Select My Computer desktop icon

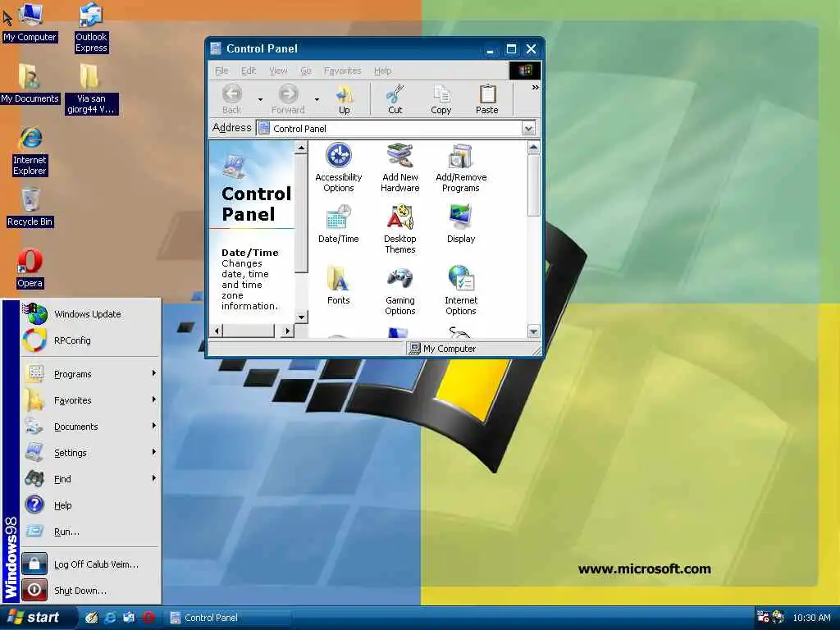[x=30, y=22]
